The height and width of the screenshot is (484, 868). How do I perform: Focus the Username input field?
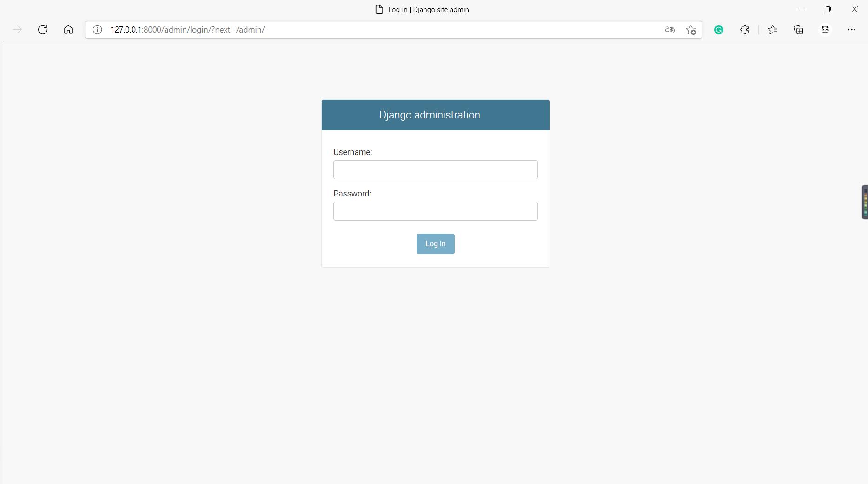click(x=435, y=170)
